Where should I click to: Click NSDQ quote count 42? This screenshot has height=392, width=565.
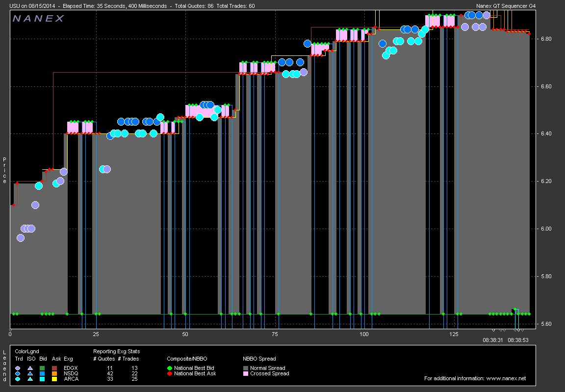pyautogui.click(x=110, y=374)
